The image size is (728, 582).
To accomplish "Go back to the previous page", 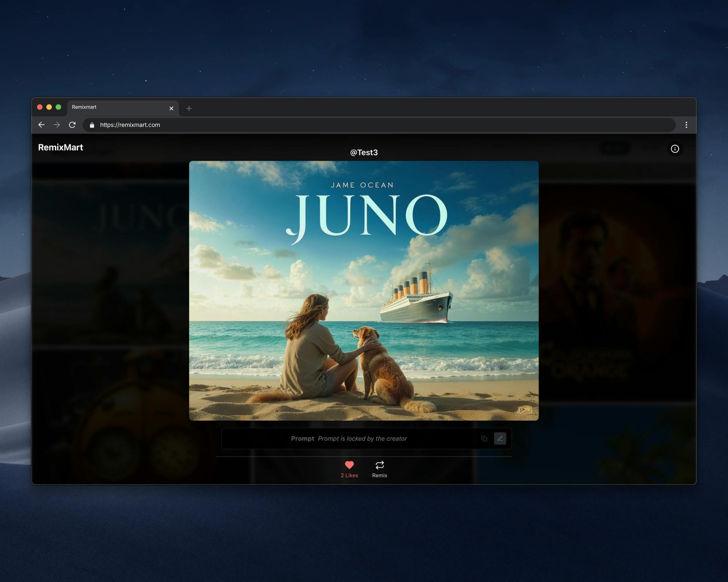I will [42, 125].
